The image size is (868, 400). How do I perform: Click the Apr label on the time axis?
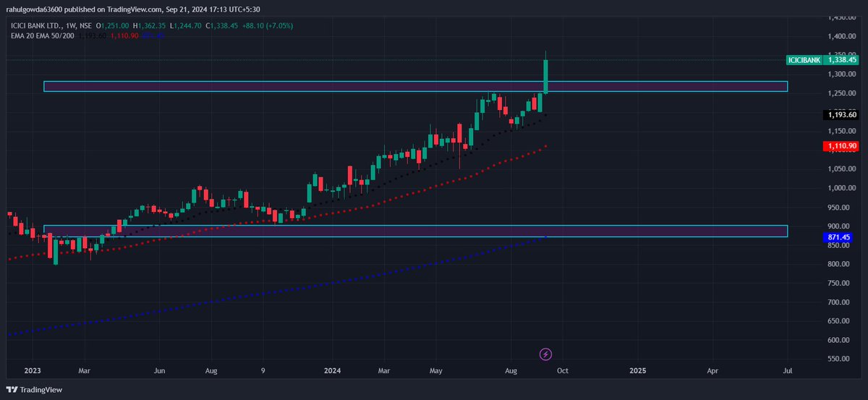tap(713, 370)
